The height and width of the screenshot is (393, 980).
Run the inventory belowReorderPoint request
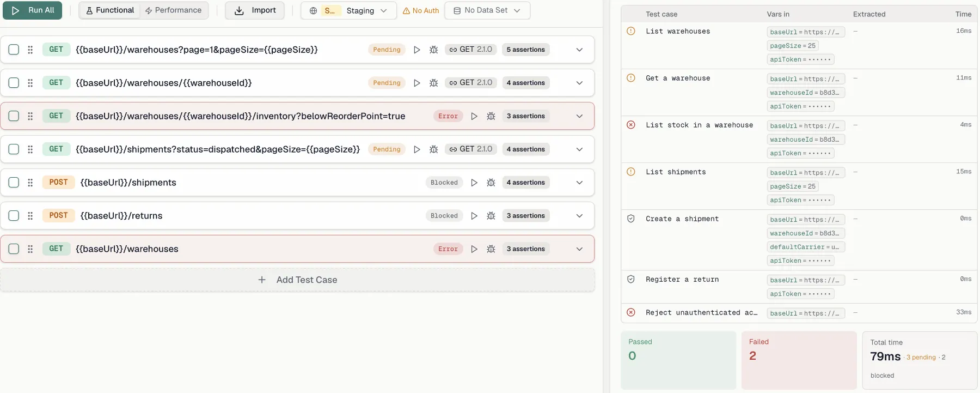point(474,116)
